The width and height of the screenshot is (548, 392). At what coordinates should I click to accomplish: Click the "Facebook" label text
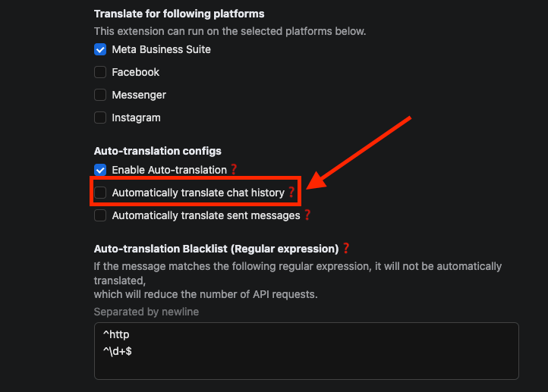tap(135, 72)
